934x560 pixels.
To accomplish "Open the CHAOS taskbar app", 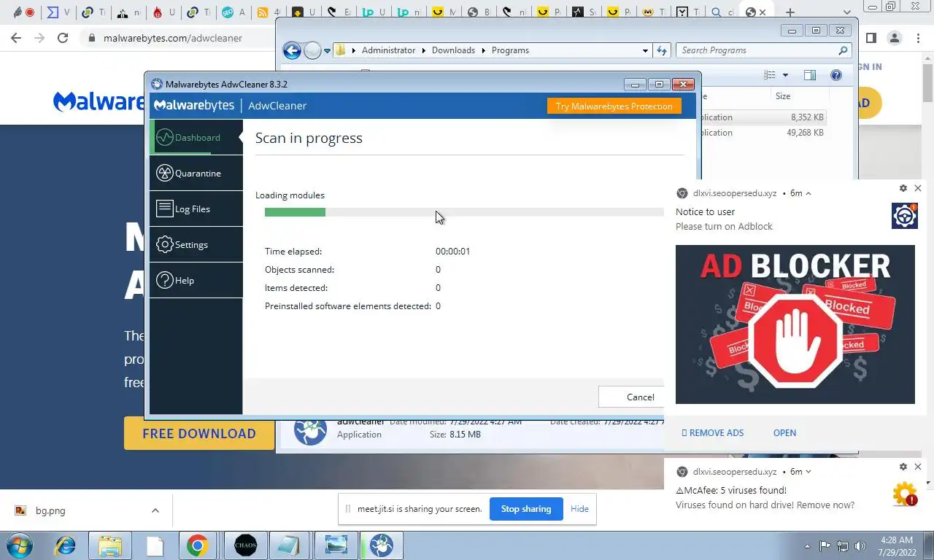I will click(246, 545).
